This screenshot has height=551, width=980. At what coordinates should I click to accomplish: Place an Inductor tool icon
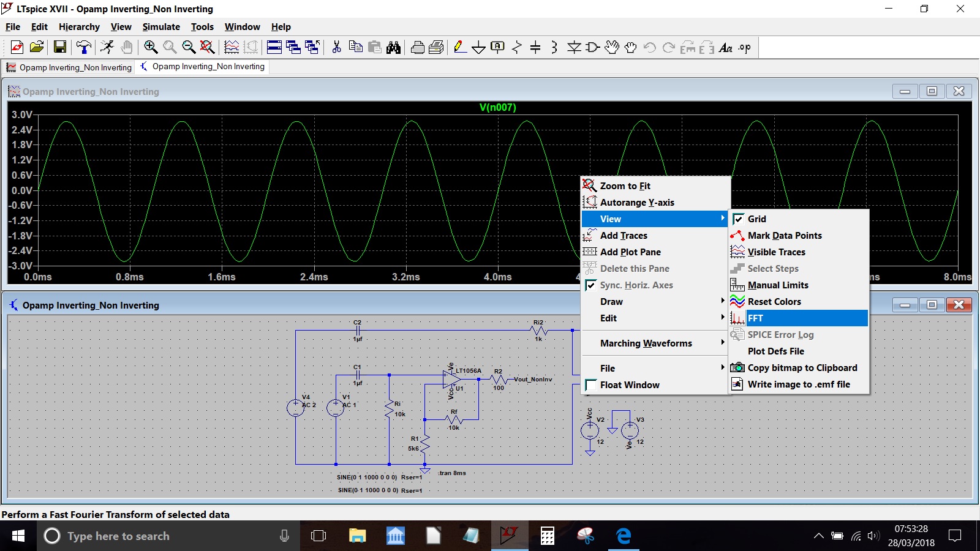554,48
